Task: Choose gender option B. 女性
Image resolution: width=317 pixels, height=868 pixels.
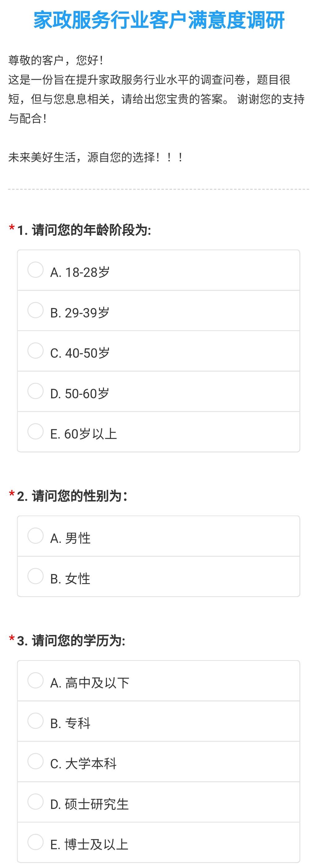Action: tap(35, 576)
